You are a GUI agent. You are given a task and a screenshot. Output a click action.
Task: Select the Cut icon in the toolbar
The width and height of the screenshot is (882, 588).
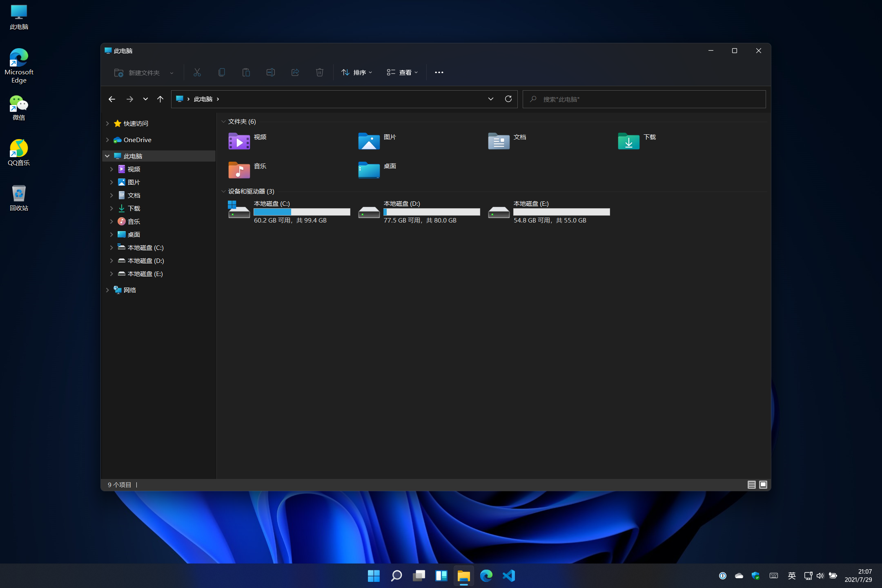[x=197, y=72]
